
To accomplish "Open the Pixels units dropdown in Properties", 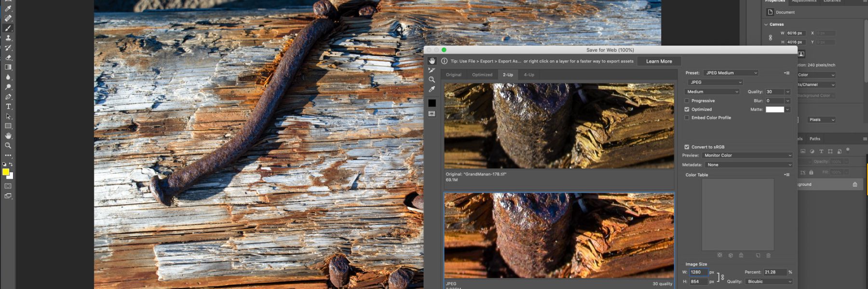I will coord(821,119).
